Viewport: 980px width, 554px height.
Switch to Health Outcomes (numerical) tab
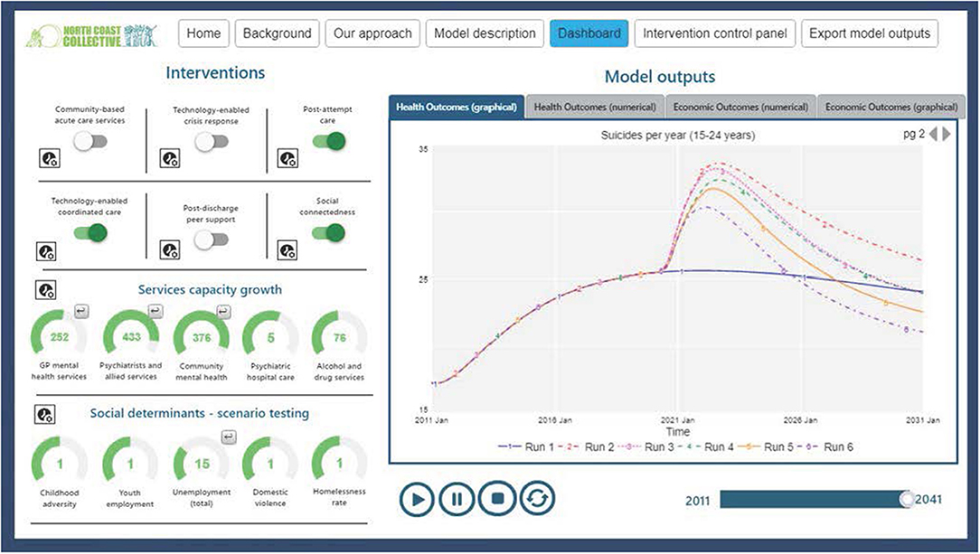(x=595, y=107)
